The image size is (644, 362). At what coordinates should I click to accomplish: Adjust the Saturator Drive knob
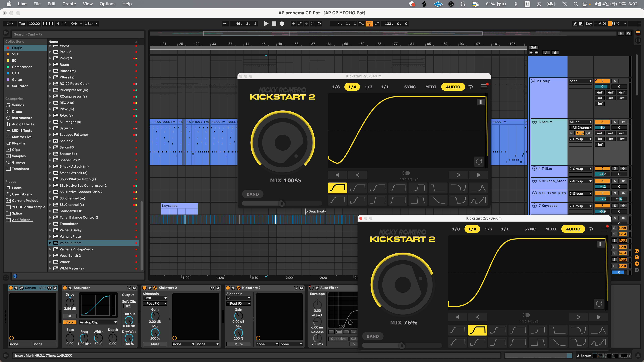(x=70, y=303)
